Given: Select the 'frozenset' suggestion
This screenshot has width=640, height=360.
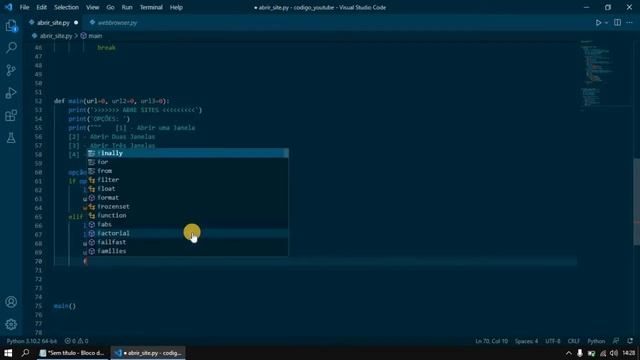Looking at the screenshot, I should [x=188, y=207].
